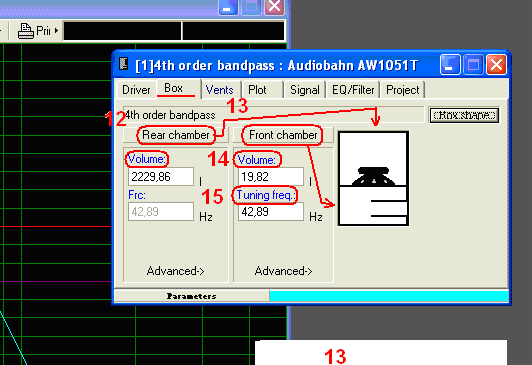The height and width of the screenshot is (365, 532).
Task: Switch to the Vents tab
Action: pyautogui.click(x=221, y=90)
